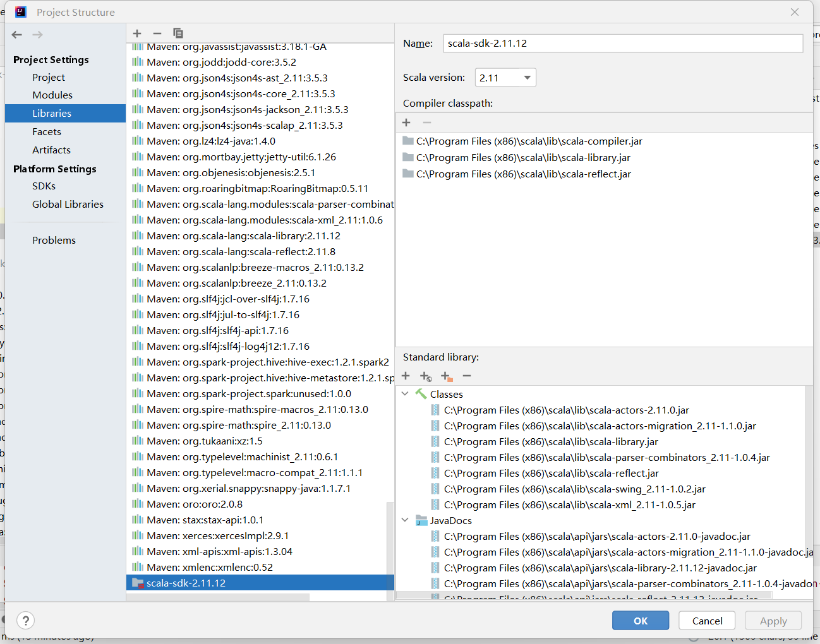Image resolution: width=820 pixels, height=644 pixels.
Task: Click the JavaDocs folder icon
Action: 421,520
